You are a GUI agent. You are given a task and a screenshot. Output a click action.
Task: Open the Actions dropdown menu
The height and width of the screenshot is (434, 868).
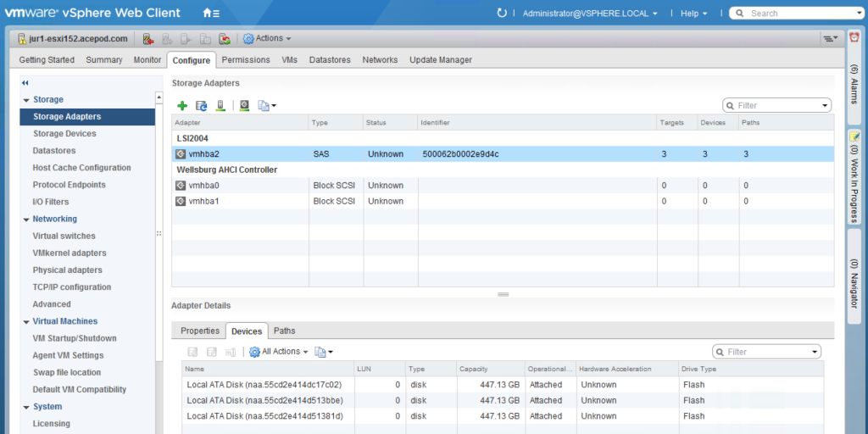pos(267,39)
